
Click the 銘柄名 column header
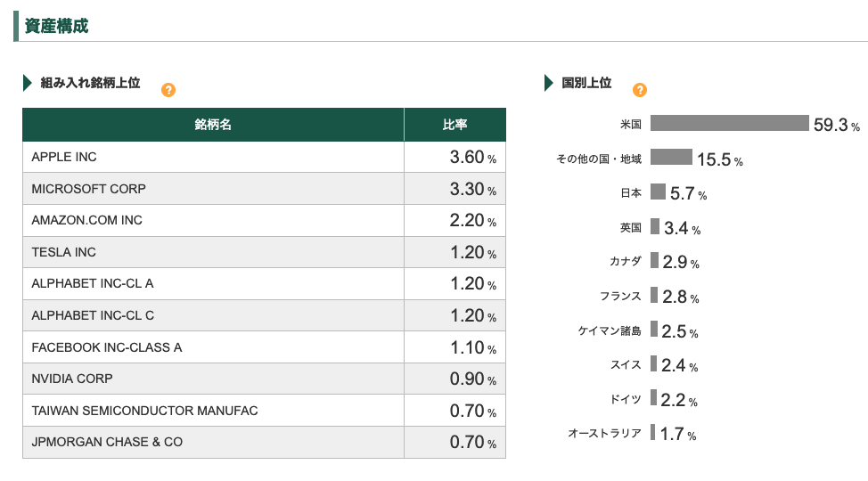tap(213, 125)
